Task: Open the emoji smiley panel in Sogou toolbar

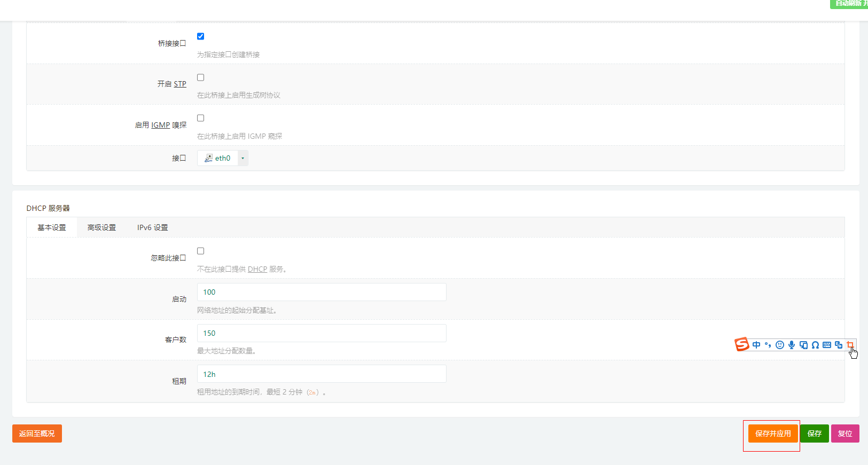Action: [x=780, y=345]
